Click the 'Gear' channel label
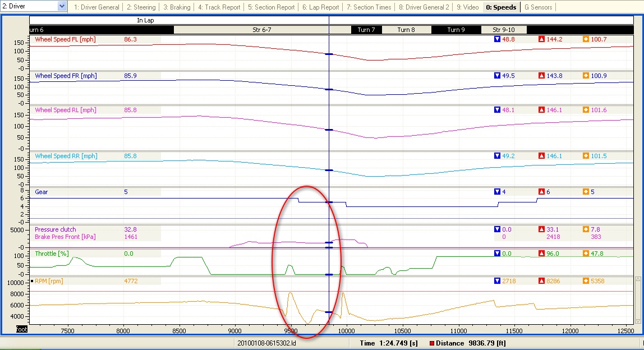Screen dimensions: 644x350 pos(41,192)
